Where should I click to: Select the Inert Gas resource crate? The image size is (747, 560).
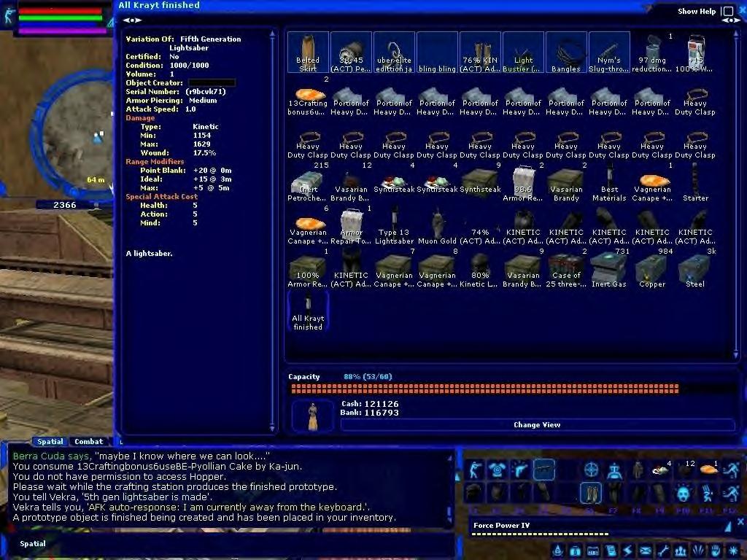609,268
